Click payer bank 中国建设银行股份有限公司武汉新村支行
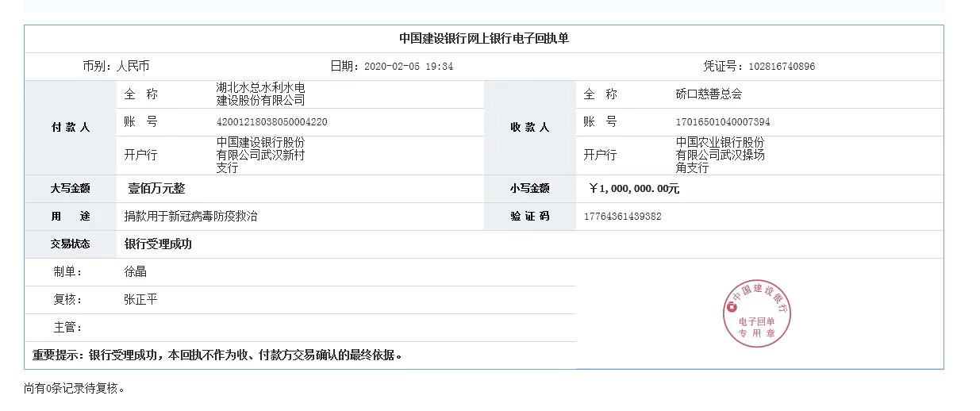Image resolution: width=980 pixels, height=411 pixels. coord(260,156)
